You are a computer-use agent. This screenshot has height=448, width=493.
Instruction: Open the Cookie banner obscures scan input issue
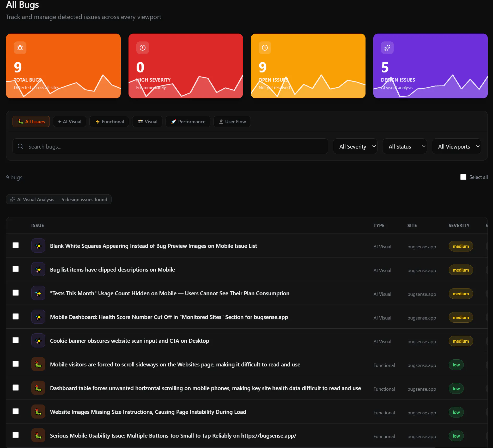pyautogui.click(x=130, y=341)
